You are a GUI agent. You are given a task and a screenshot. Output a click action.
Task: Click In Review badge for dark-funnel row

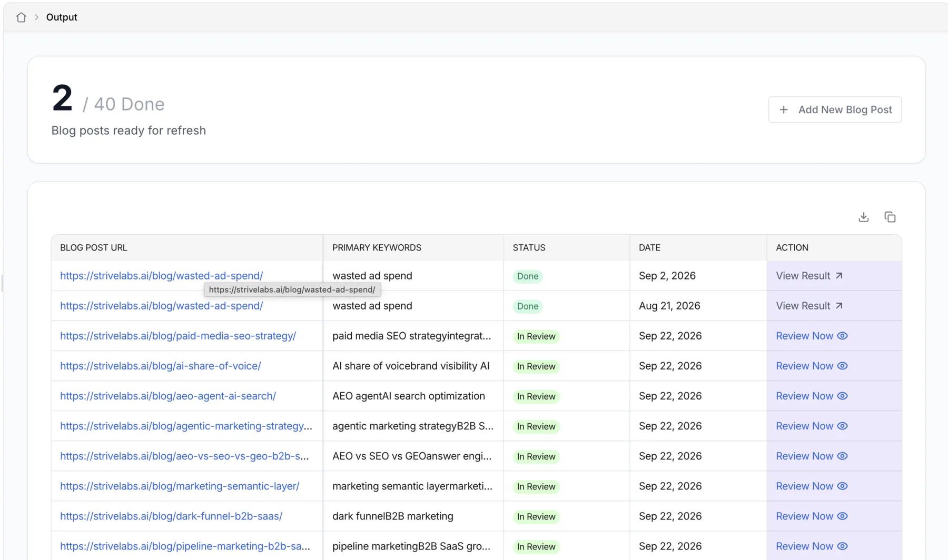(x=536, y=516)
